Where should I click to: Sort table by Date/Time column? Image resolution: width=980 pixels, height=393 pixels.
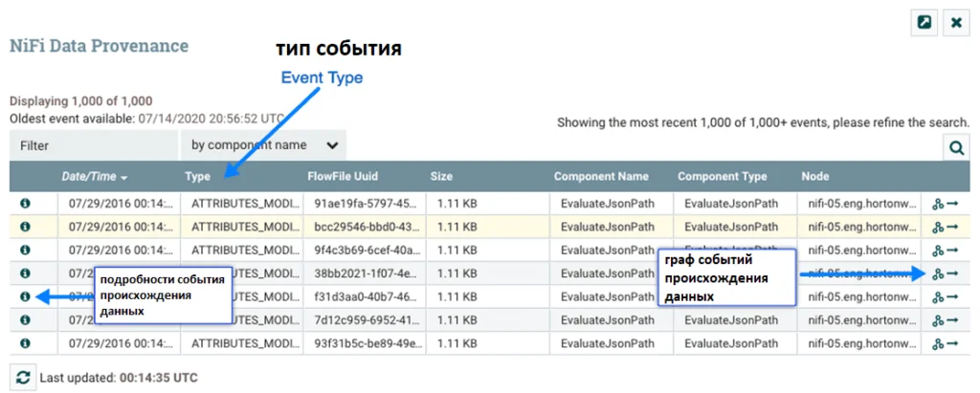click(x=95, y=177)
